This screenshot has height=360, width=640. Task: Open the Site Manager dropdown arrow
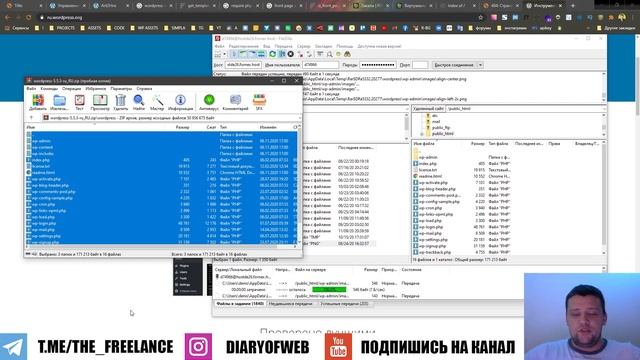coord(224,54)
